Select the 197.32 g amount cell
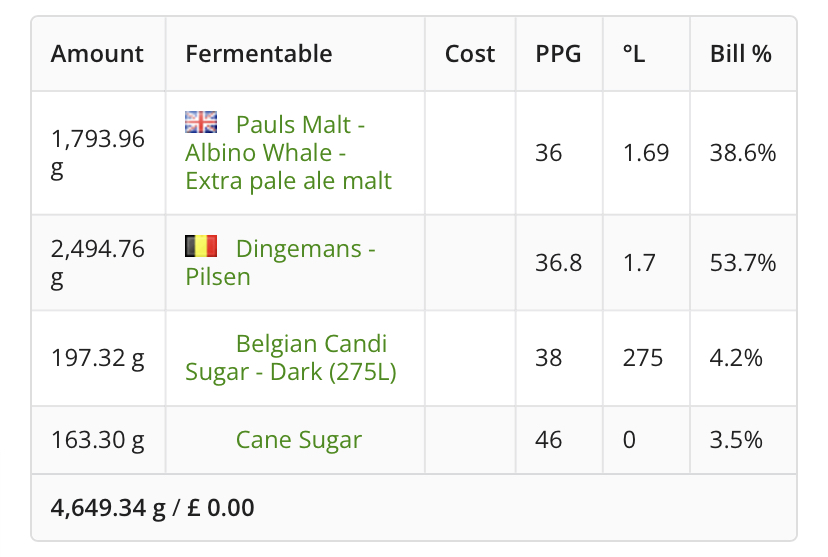This screenshot has width=828, height=557. [x=98, y=358]
